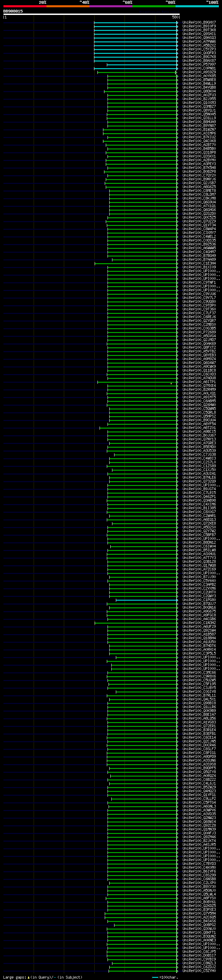
Task: Open hit UniRef100_P57997
Action: click(199, 65)
